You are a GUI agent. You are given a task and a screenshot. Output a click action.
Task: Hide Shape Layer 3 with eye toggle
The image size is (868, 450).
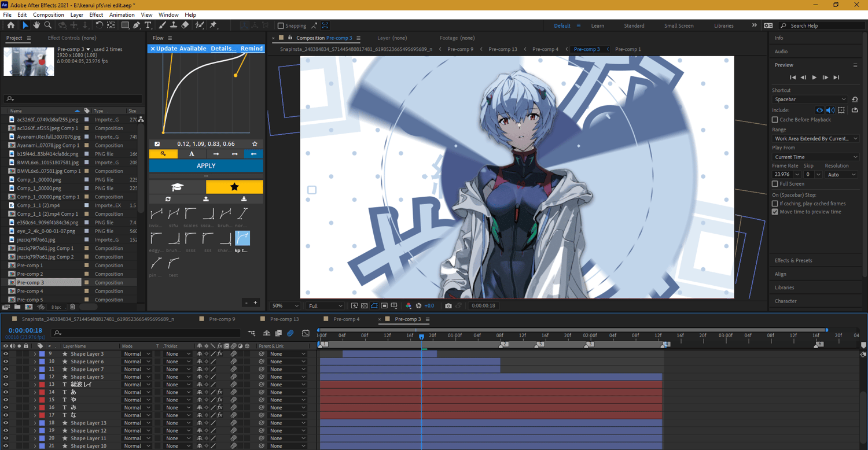point(6,354)
